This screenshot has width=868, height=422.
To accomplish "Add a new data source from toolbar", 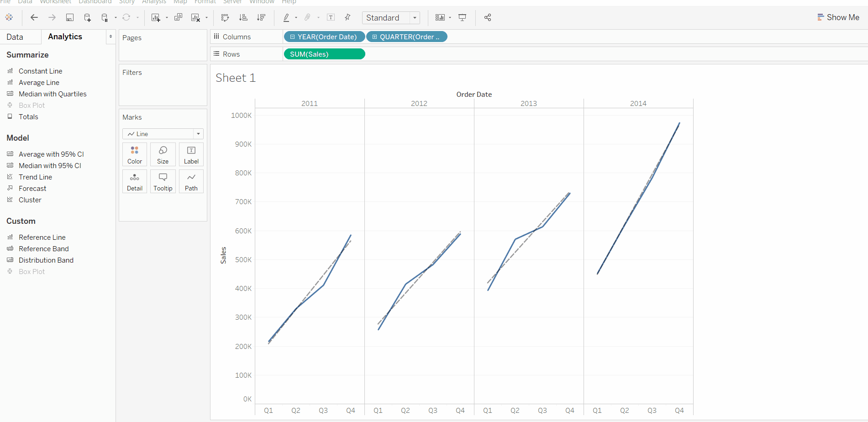I will 87,17.
